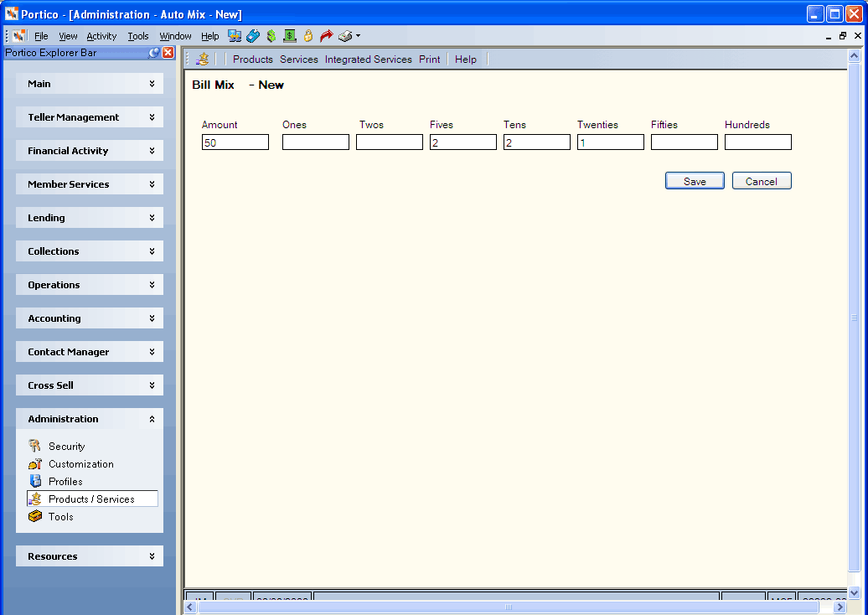Open Customization under Administration
The height and width of the screenshot is (615, 868).
80,464
